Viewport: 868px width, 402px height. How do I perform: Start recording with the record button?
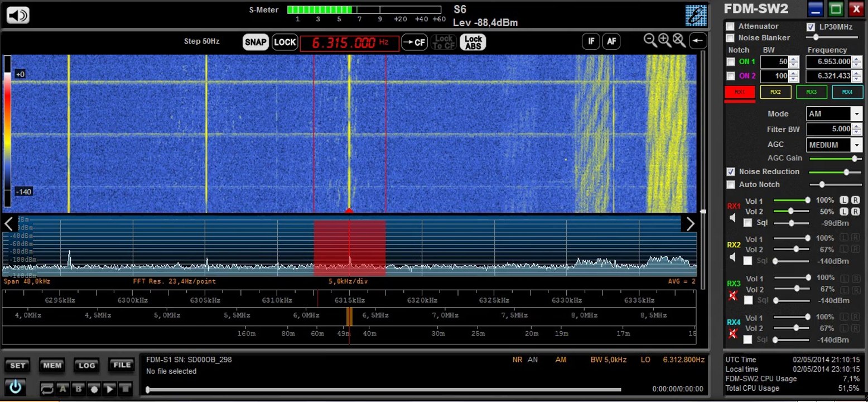tap(95, 389)
